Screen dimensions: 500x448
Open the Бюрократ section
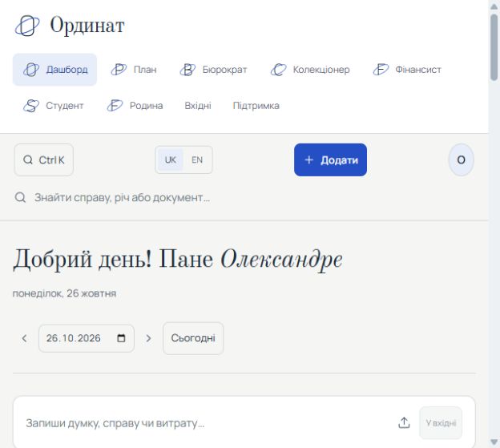[214, 70]
